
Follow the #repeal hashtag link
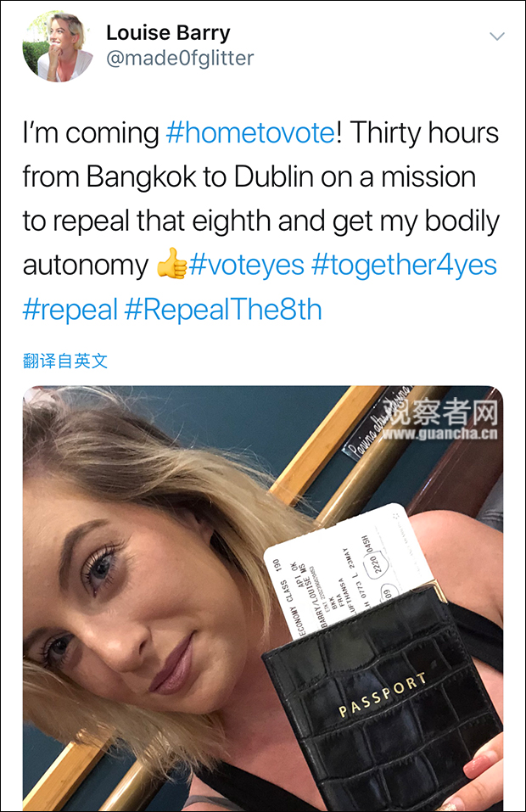(70, 310)
